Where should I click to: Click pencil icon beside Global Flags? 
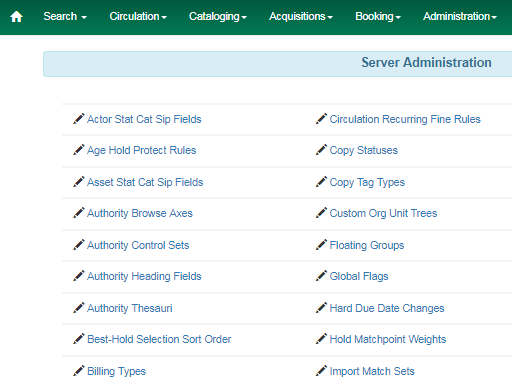click(x=322, y=276)
